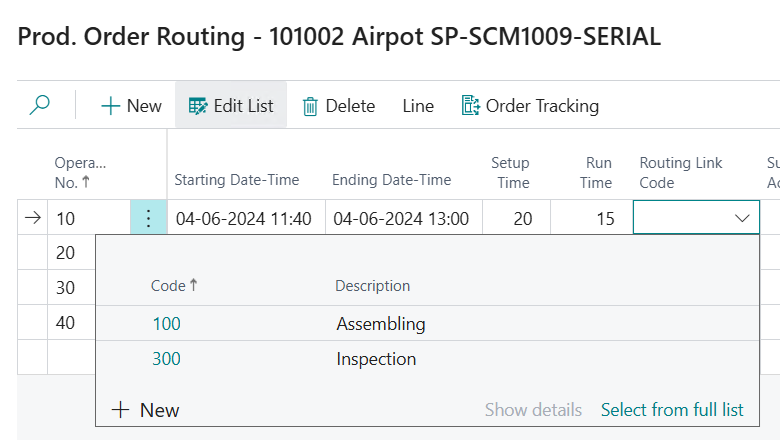Pick code 300 Inspection from list
Screen dimensions: 780x440
pyautogui.click(x=166, y=358)
